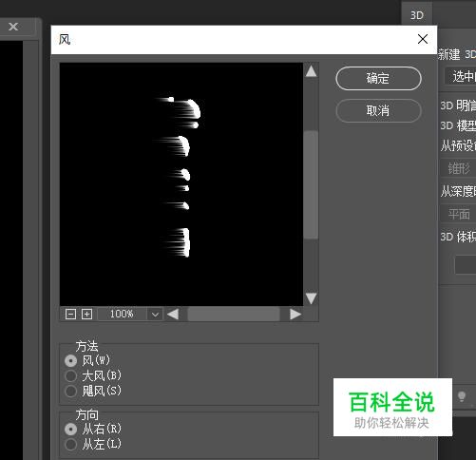Zoom in preview with plus icon
The image size is (476, 460).
coord(86,314)
